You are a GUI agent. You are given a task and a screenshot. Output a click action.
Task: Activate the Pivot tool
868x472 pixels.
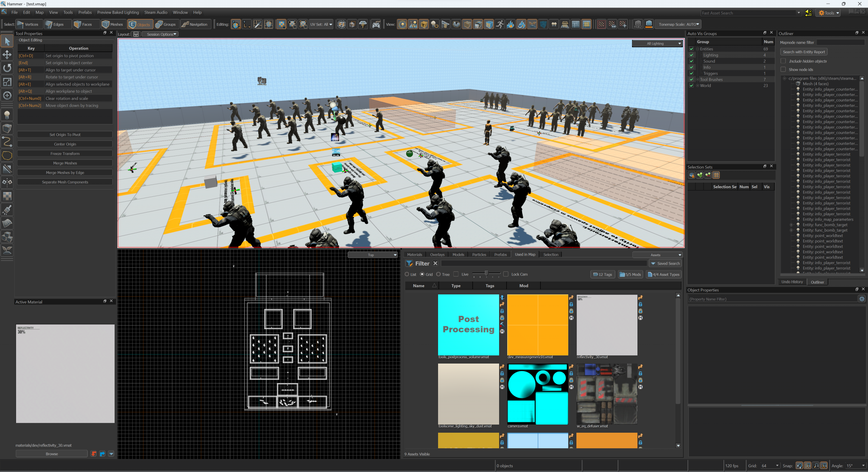[7, 96]
